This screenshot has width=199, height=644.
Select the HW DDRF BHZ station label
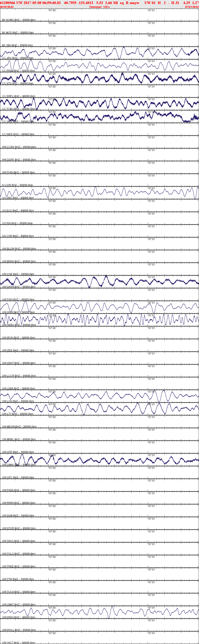(x=19, y=160)
